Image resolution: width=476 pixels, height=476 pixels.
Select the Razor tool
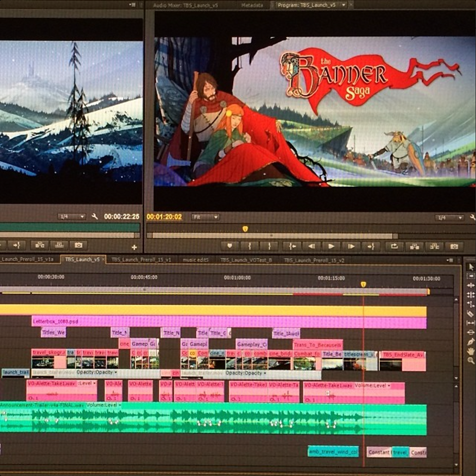471,314
